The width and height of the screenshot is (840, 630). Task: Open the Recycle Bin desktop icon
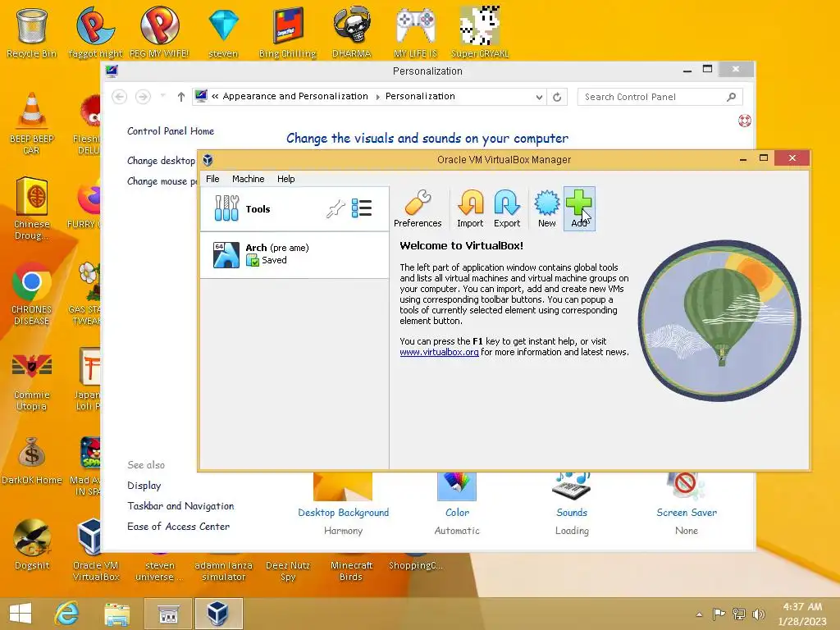32,32
